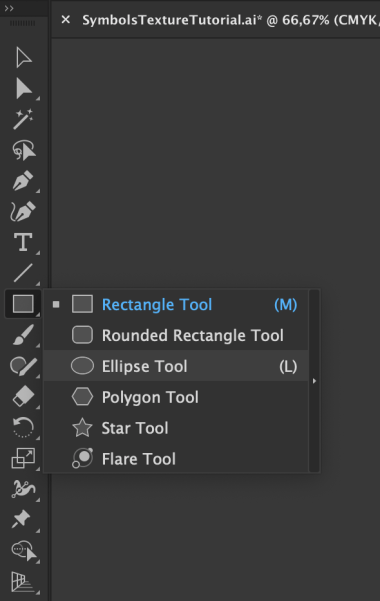Switch to SymbolsTextureTutorial.ai tab

pos(230,20)
